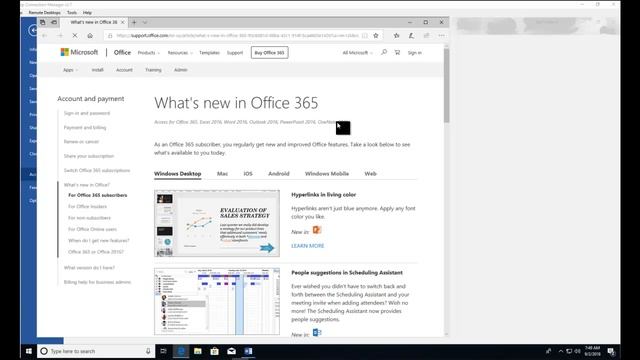
Task: Open the Templates link
Action: 209,53
